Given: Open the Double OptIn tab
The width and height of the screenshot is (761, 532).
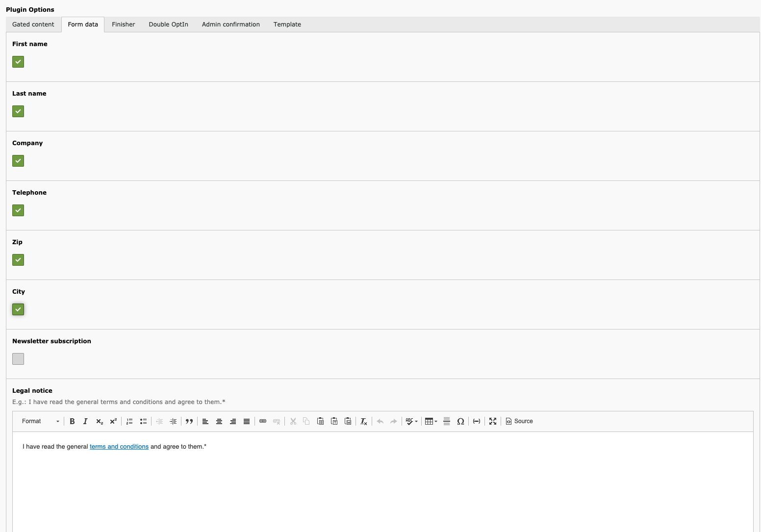Looking at the screenshot, I should (x=169, y=25).
